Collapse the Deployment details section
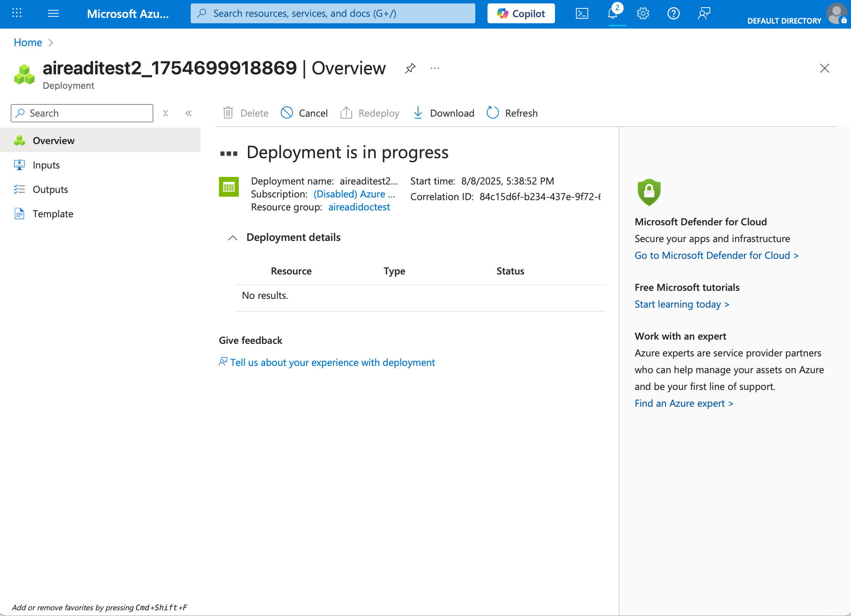851x616 pixels. [233, 238]
